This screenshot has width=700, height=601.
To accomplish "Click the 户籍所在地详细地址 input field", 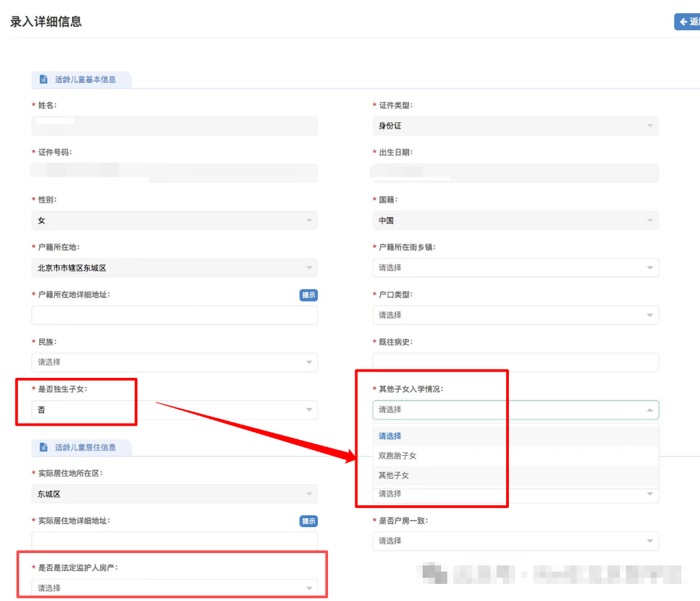I will [x=174, y=315].
